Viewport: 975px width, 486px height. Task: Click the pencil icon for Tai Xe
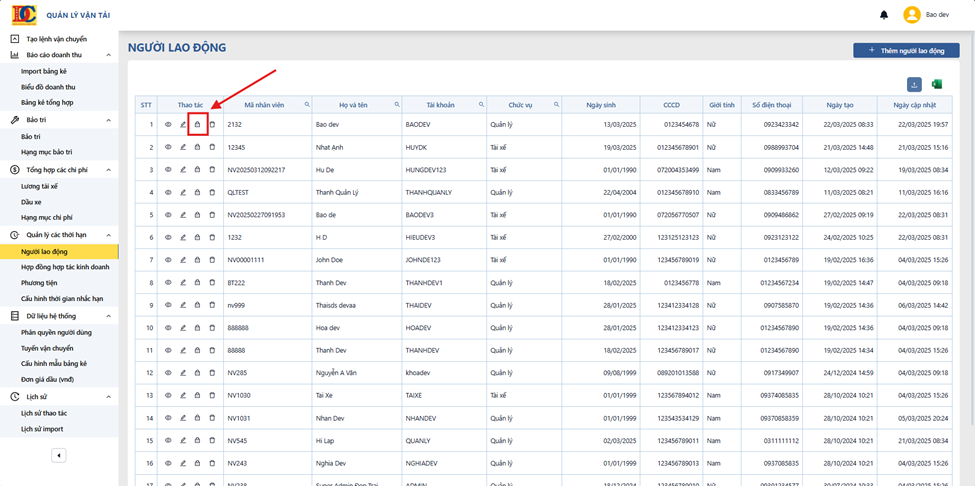(183, 395)
